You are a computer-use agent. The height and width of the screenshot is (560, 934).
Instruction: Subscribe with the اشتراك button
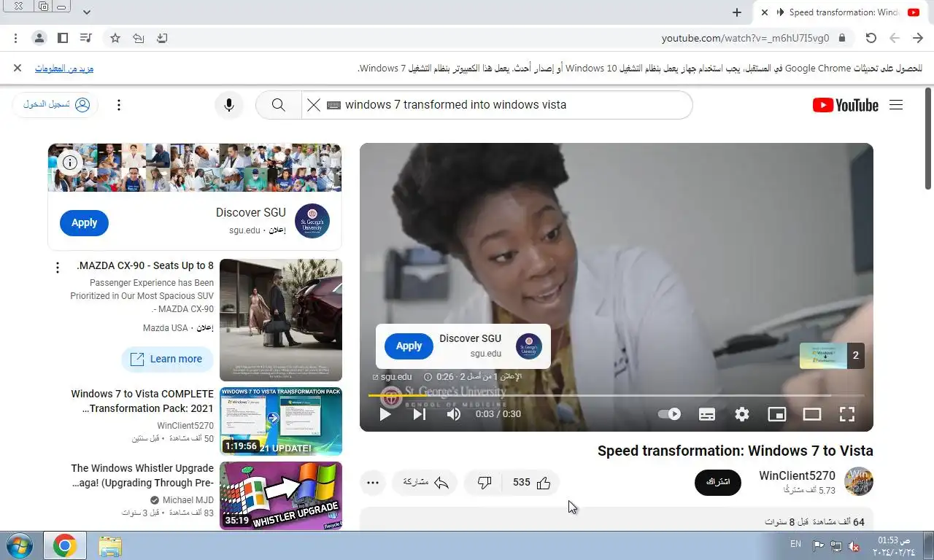pos(718,483)
